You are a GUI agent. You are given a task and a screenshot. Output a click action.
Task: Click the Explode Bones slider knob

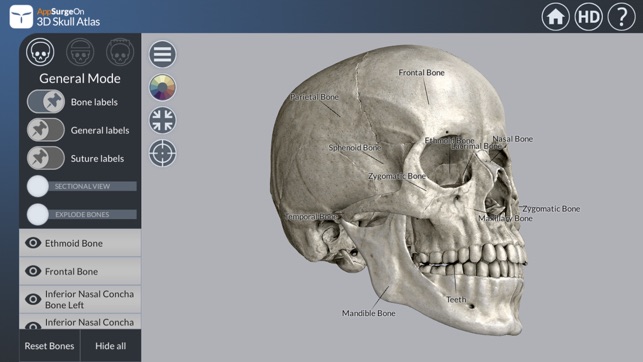click(x=38, y=214)
